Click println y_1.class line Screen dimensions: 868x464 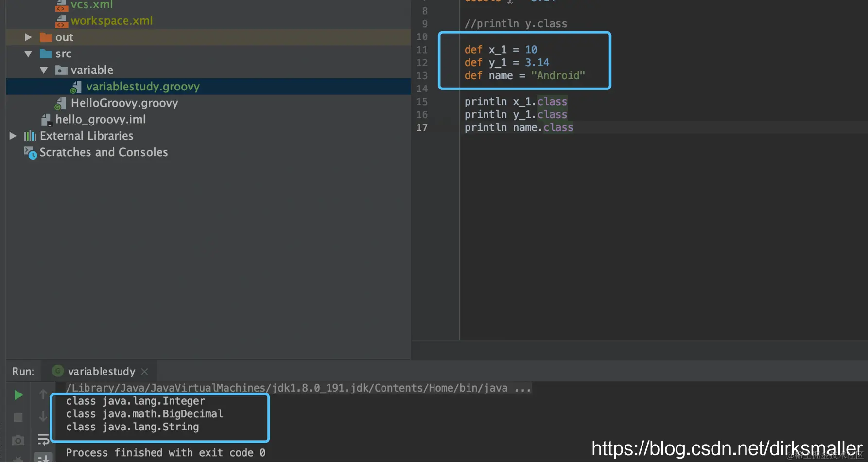[516, 115]
